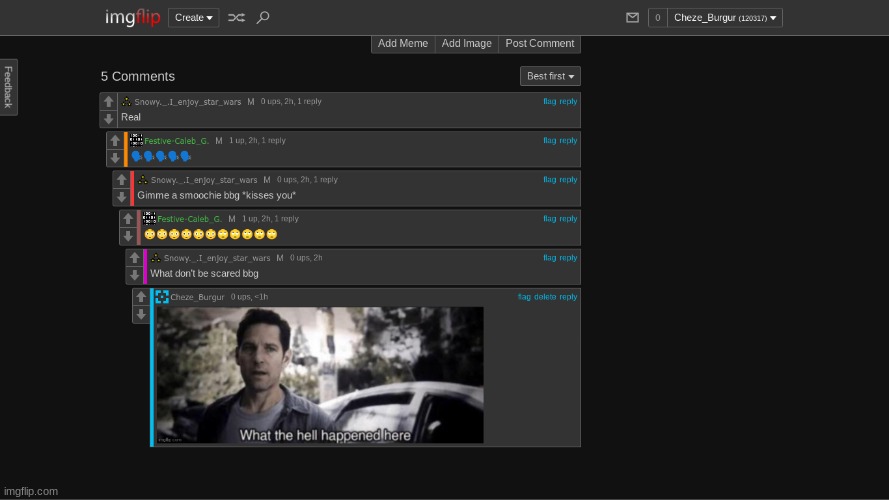Upvote the 'What don't be scared bbg' comment
The image size is (889, 500).
[x=134, y=258]
